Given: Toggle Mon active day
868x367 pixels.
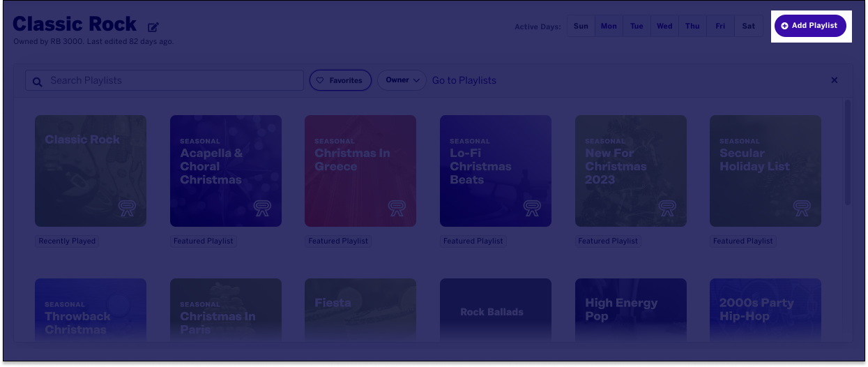Looking at the screenshot, I should [x=609, y=27].
